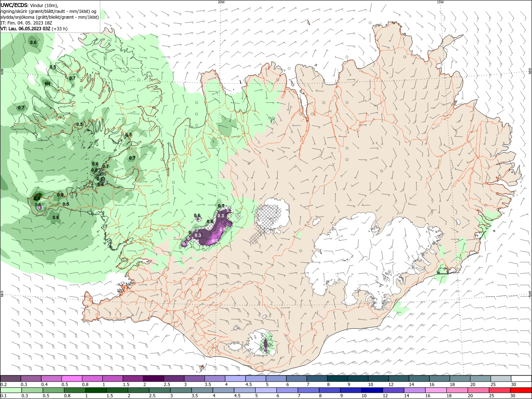Image resolution: width=532 pixels, height=399 pixels.
Task: Click the lower legend swatch starting at 0.3
Action: (x=32, y=390)
